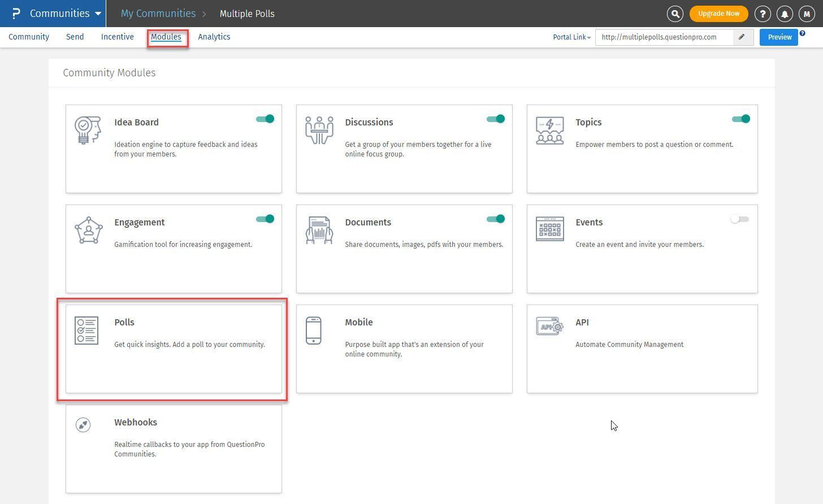Viewport: 823px width, 504px height.
Task: Click the user profile avatar M
Action: coord(807,14)
